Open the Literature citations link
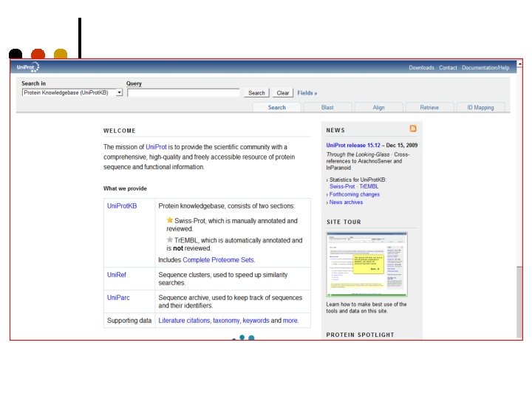 click(x=184, y=320)
